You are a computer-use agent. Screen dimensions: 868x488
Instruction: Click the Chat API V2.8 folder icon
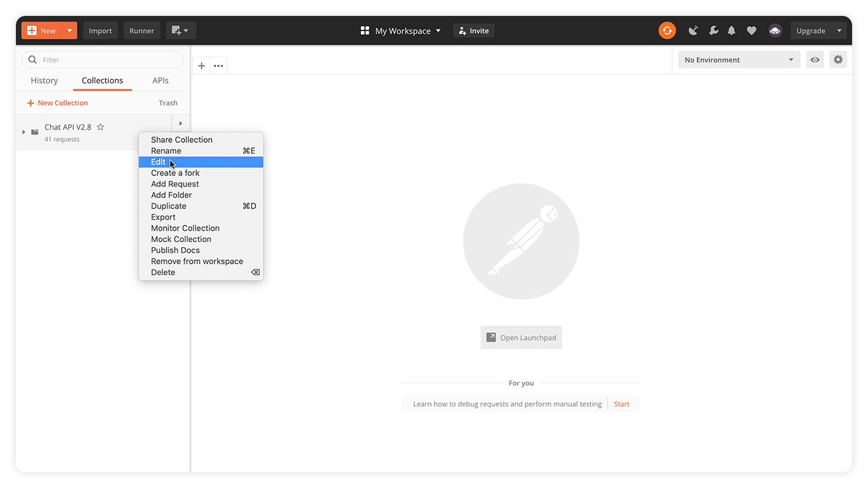(x=35, y=132)
